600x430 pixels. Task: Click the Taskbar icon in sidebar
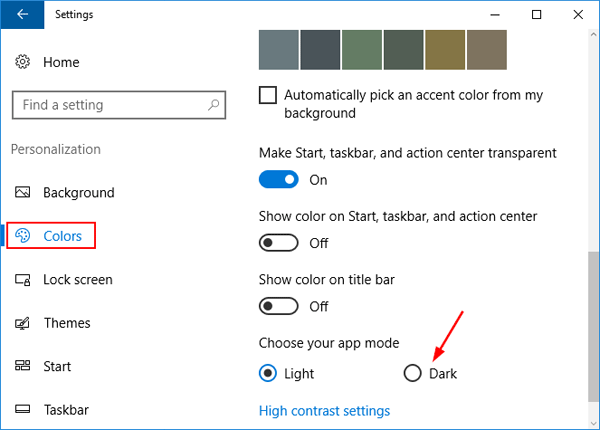point(23,410)
